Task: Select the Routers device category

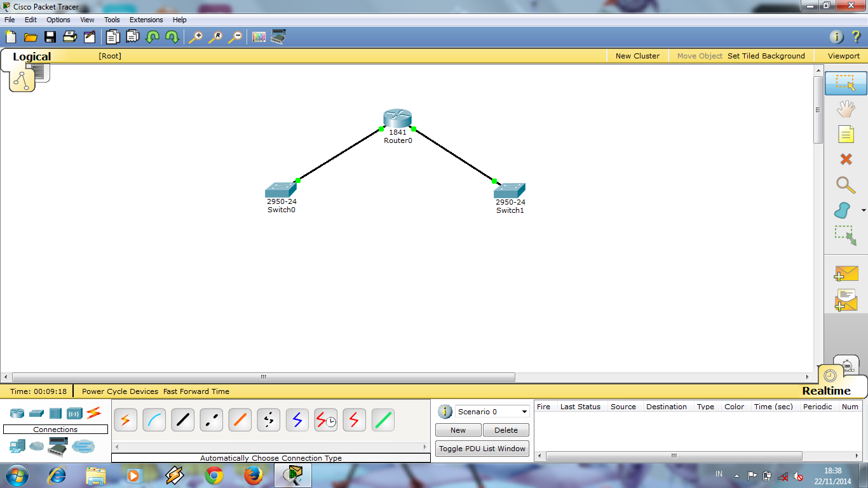Action: coord(17,413)
